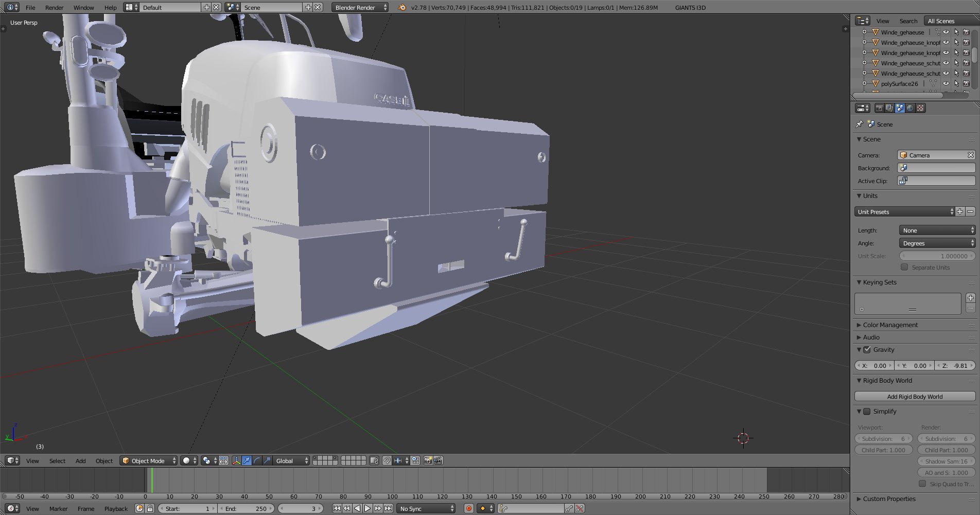This screenshot has height=515, width=980.
Task: Uncheck the Gravity checkbox
Action: [x=867, y=350]
